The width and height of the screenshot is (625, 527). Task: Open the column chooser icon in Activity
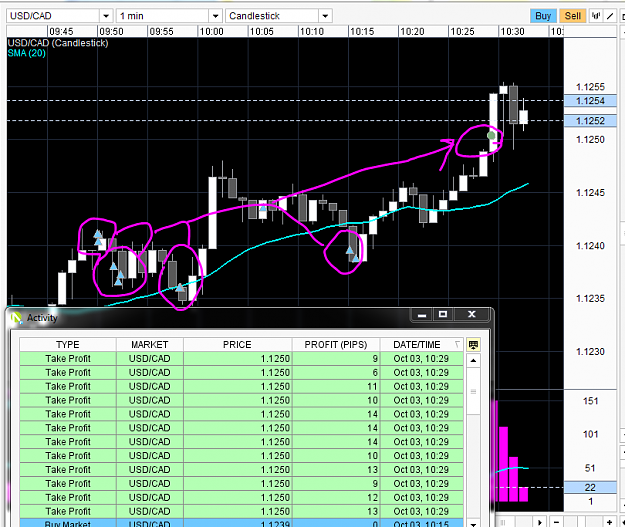473,345
